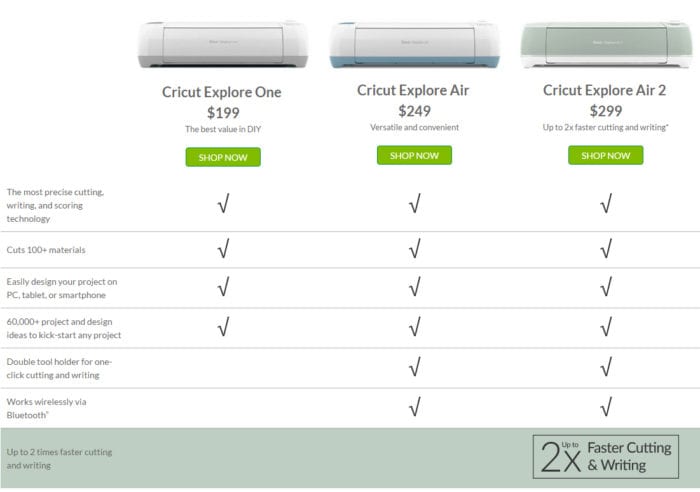Click Explore Air 2 checkmark for 60,000+ project ideas
This screenshot has height=492, width=700.
(606, 327)
